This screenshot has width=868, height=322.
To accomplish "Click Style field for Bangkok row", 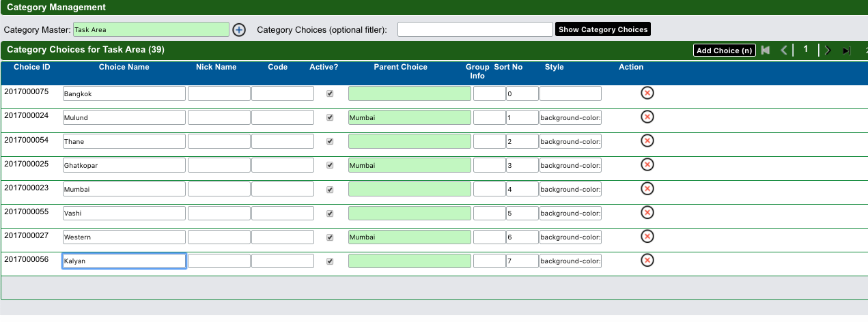I will coord(570,93).
